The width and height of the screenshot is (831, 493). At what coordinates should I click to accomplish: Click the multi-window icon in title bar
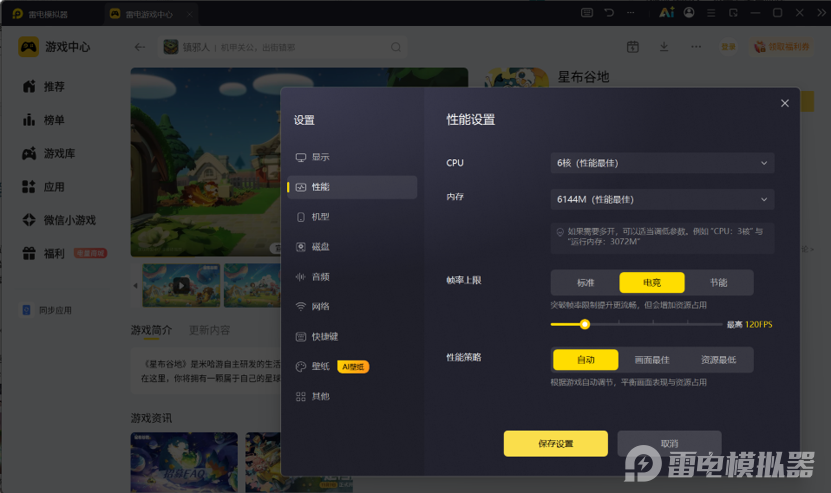point(733,13)
